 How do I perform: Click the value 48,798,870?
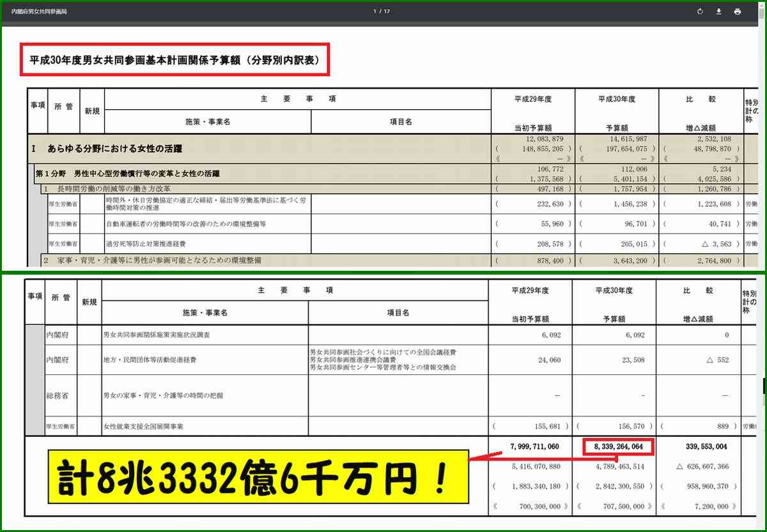tap(711, 148)
